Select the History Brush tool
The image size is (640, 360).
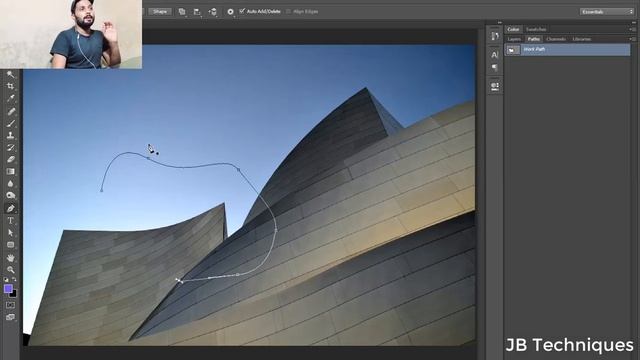coord(11,147)
